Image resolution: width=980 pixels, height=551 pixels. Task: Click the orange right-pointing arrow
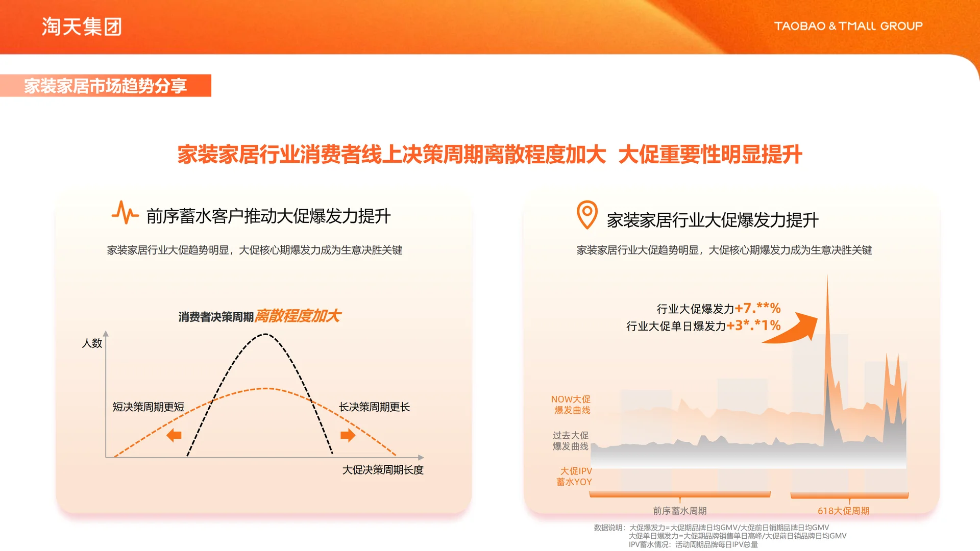tap(347, 435)
